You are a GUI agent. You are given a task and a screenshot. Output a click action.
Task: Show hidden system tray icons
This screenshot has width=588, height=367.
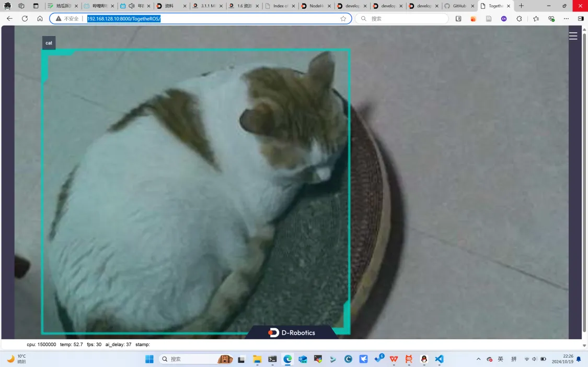tap(478, 359)
